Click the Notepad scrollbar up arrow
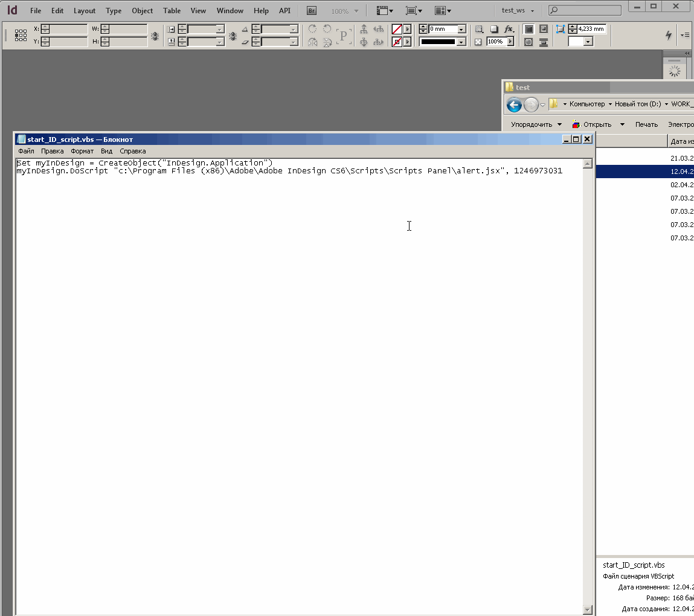The image size is (694, 616). (587, 164)
